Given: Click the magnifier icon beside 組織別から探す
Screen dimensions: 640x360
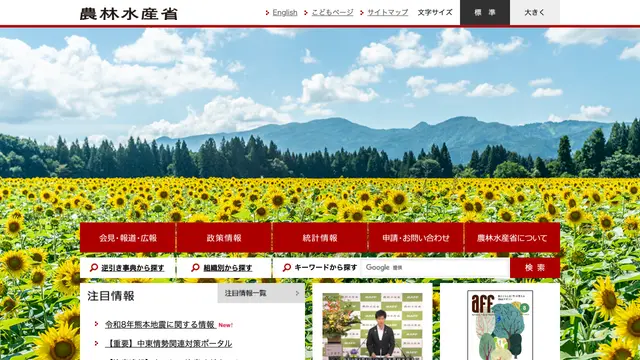Looking at the screenshot, I should pyautogui.click(x=196, y=268).
